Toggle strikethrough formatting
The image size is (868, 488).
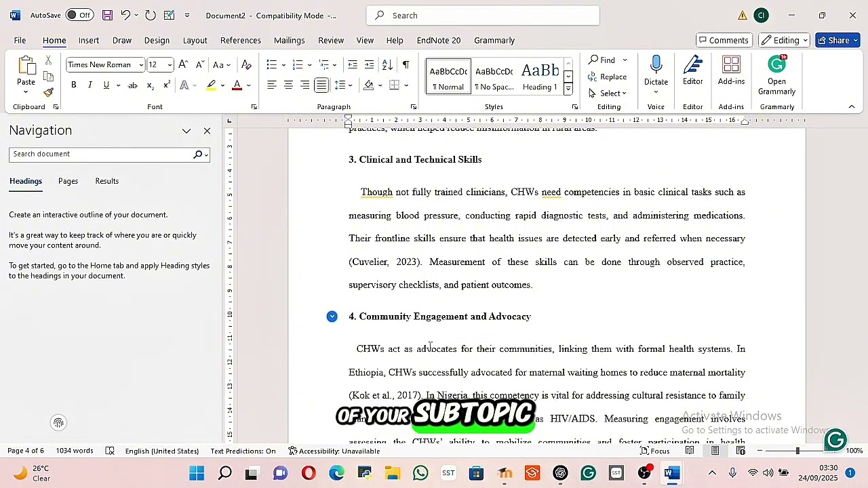point(133,85)
